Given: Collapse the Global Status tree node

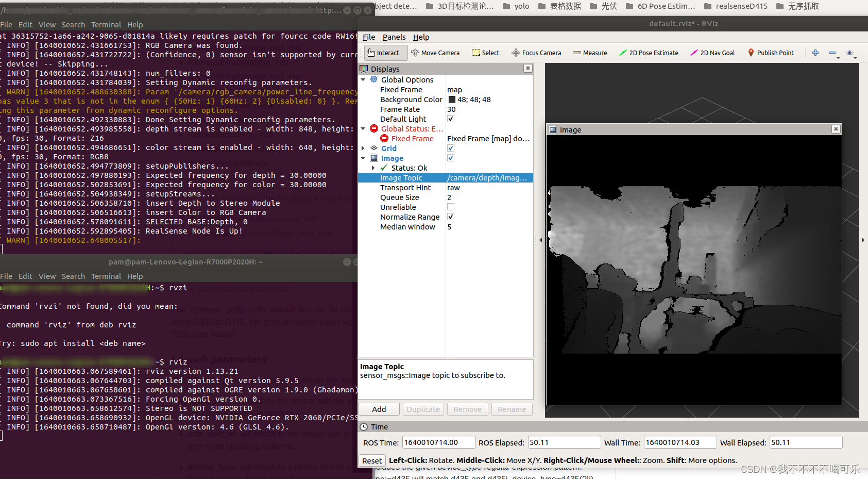Looking at the screenshot, I should [363, 128].
